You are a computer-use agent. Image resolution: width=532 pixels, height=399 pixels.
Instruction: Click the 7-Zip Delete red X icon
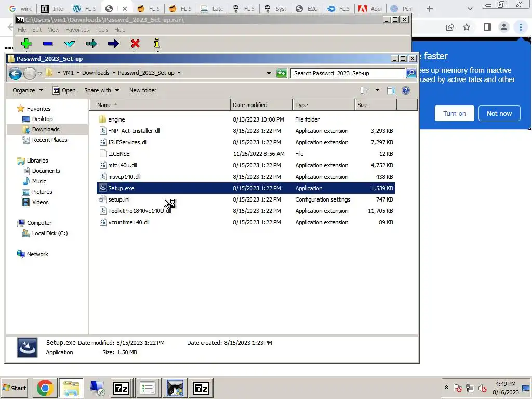point(136,44)
